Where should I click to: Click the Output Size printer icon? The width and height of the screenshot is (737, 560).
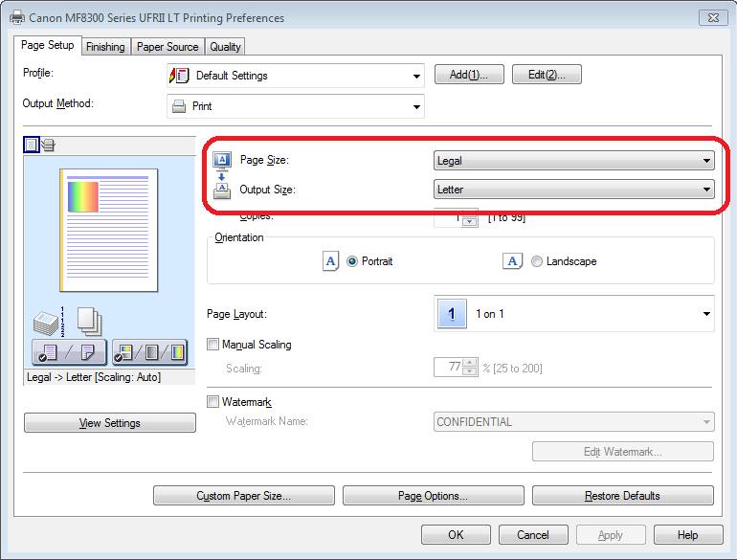click(222, 190)
